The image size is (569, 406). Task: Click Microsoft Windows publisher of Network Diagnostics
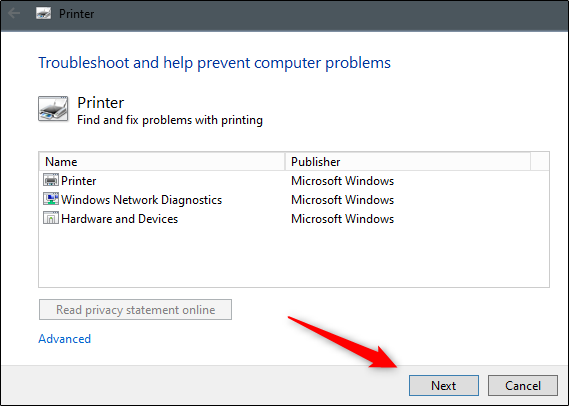[342, 200]
